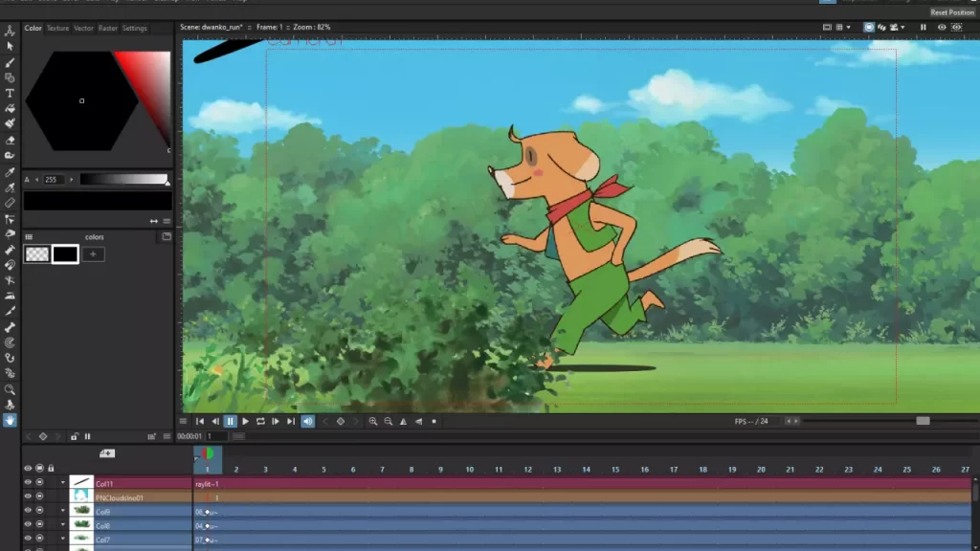980x551 pixels.
Task: Play the animation in the viewer
Action: point(246,422)
